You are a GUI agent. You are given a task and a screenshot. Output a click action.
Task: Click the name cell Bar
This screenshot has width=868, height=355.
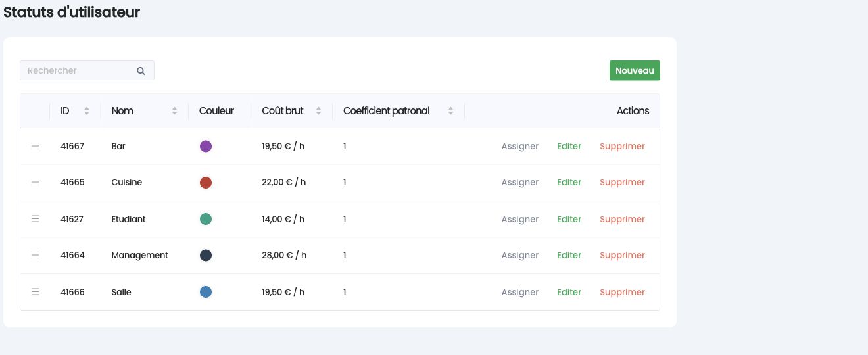click(x=118, y=146)
